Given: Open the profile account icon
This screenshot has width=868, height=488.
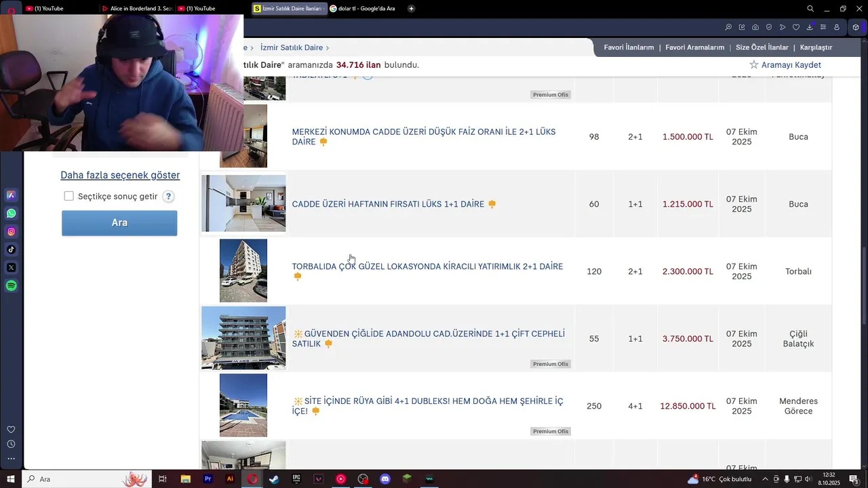Looking at the screenshot, I should click(x=837, y=27).
